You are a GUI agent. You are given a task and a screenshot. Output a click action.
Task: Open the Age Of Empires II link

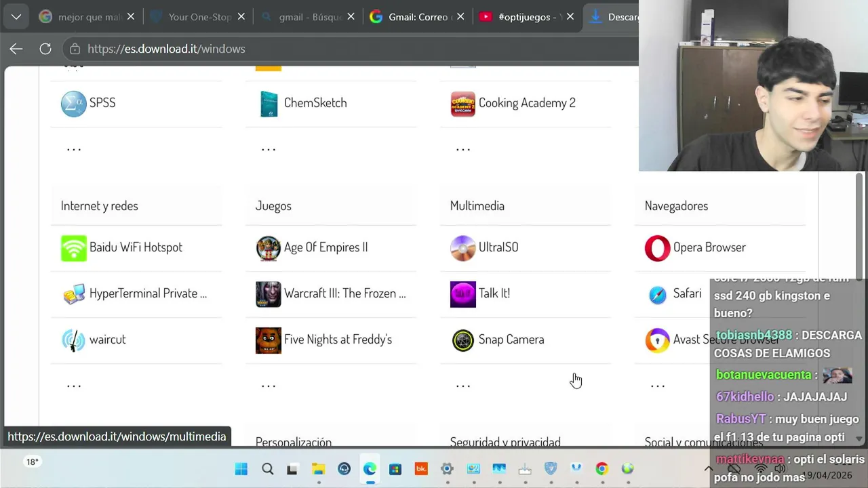[x=326, y=247]
